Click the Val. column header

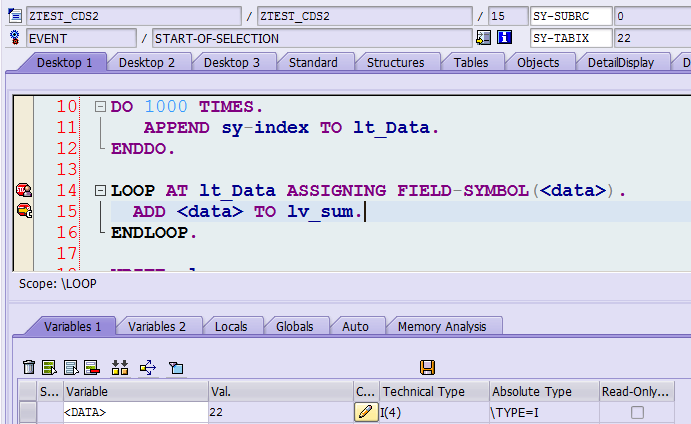point(281,391)
